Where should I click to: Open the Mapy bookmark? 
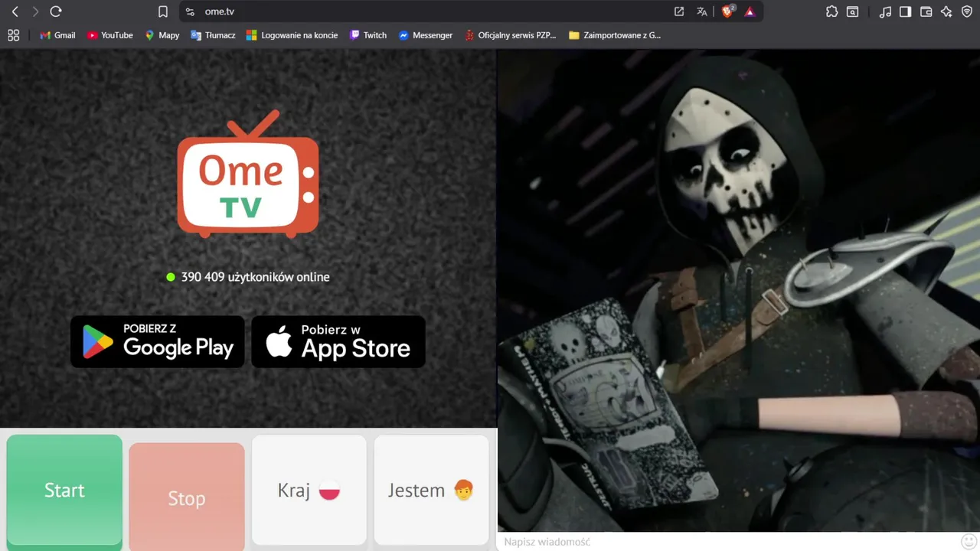pyautogui.click(x=162, y=35)
